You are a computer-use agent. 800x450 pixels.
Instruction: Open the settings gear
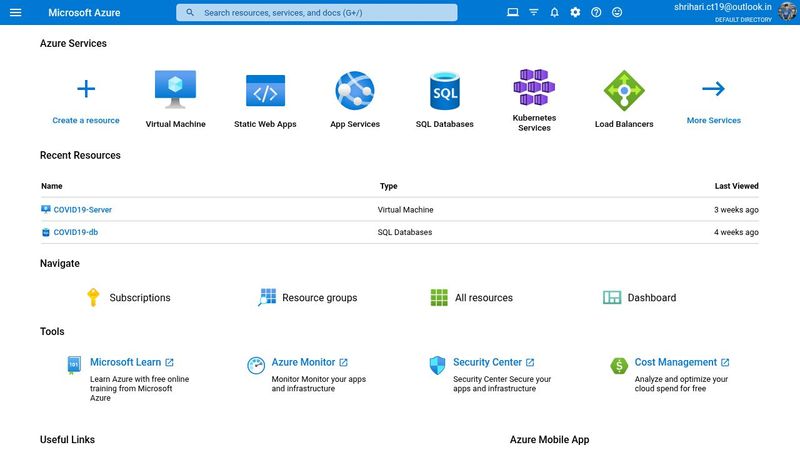pyautogui.click(x=575, y=12)
